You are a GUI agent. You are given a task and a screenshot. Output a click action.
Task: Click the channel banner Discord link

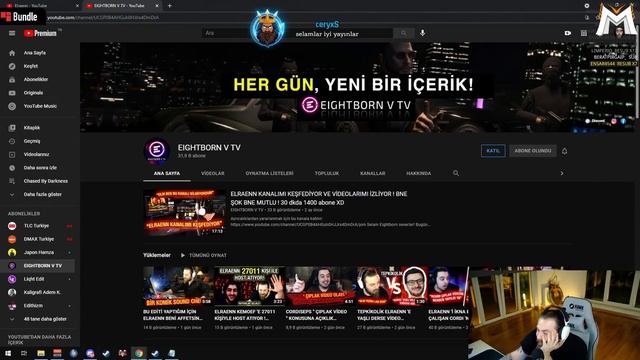(596, 121)
